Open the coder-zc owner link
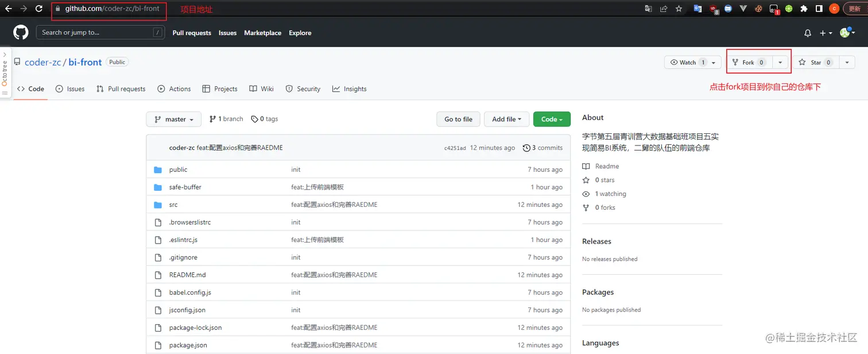Viewport: 868px width, 354px height. pyautogui.click(x=42, y=62)
